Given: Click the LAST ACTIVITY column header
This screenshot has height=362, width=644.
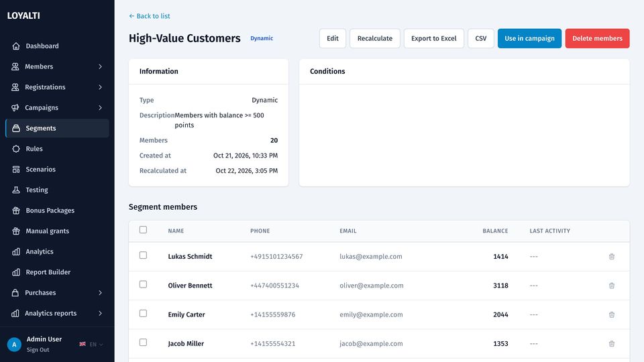Looking at the screenshot, I should (549, 231).
